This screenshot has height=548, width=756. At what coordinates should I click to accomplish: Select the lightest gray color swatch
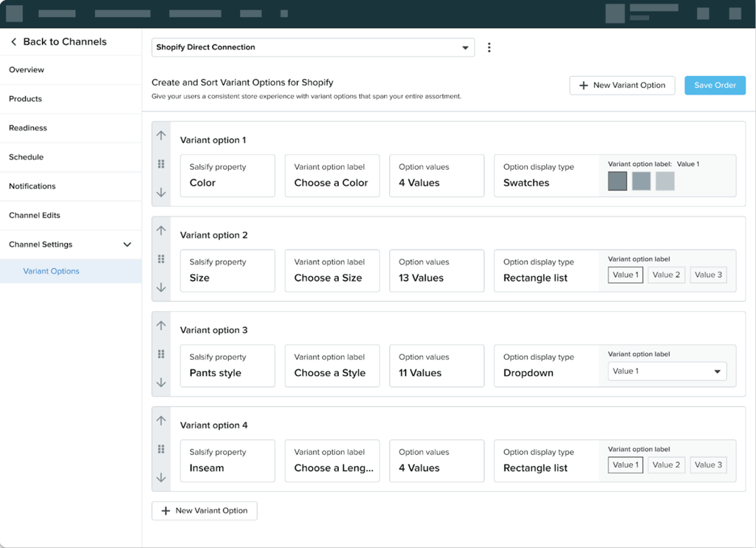click(x=665, y=182)
